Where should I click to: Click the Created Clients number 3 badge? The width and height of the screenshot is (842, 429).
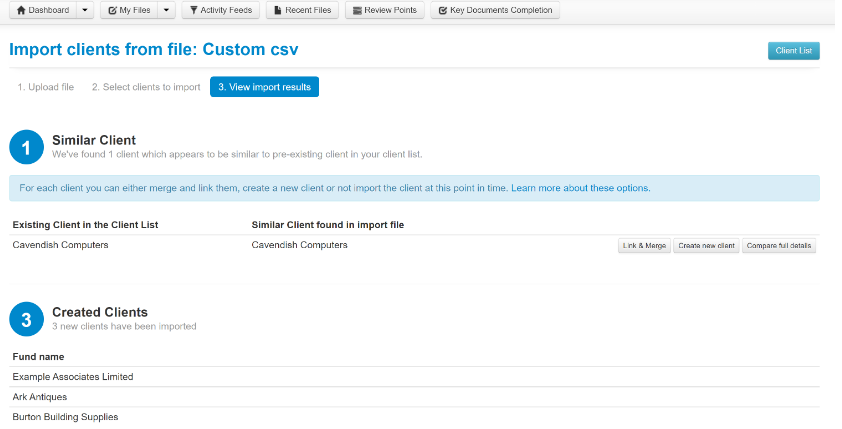pos(26,318)
